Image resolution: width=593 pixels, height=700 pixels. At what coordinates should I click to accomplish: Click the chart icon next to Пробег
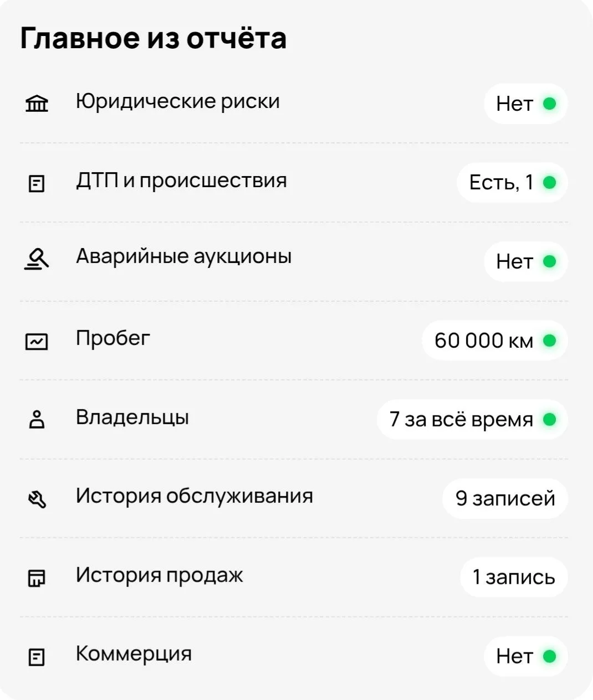click(37, 341)
